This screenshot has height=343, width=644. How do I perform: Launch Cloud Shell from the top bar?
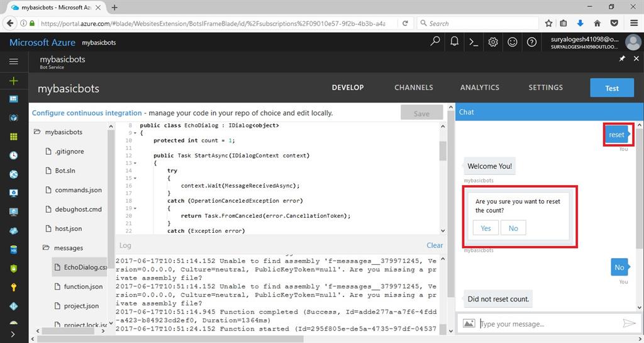coord(474,42)
